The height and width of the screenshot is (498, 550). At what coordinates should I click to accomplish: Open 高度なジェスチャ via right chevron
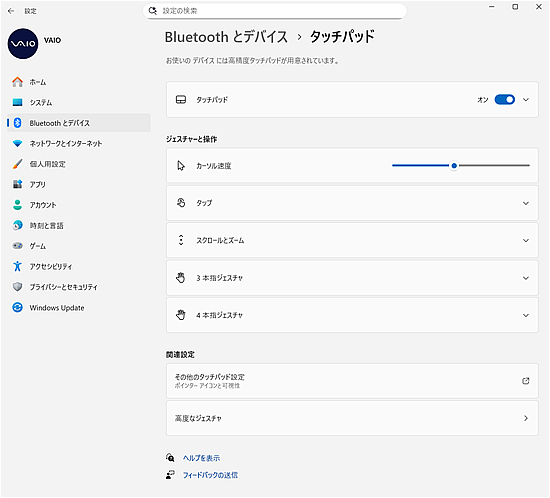(x=526, y=418)
